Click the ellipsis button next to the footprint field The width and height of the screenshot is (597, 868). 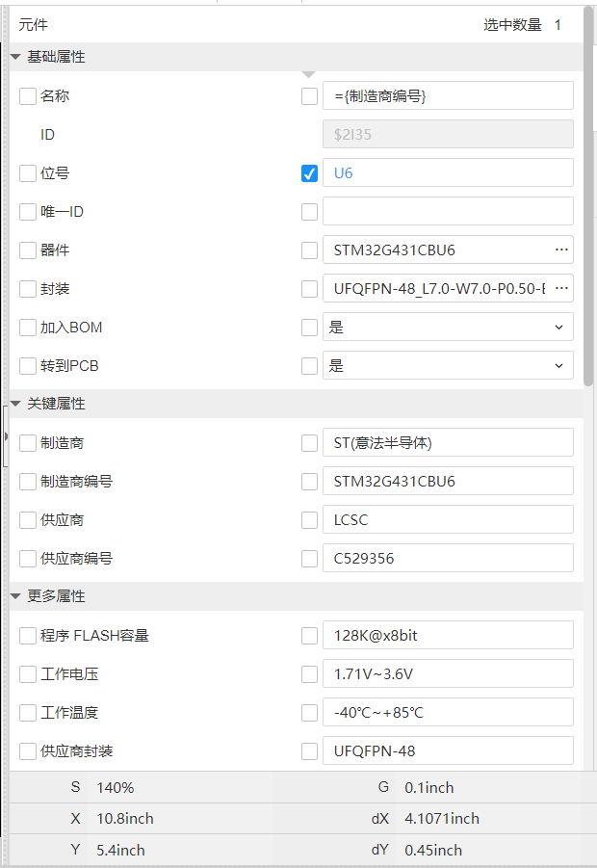tap(561, 289)
